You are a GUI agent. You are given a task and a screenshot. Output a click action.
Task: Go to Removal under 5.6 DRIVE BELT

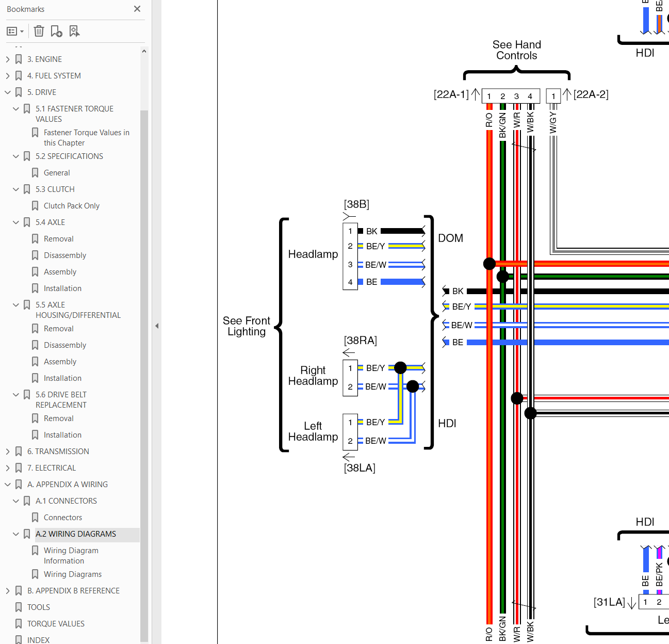click(x=58, y=418)
